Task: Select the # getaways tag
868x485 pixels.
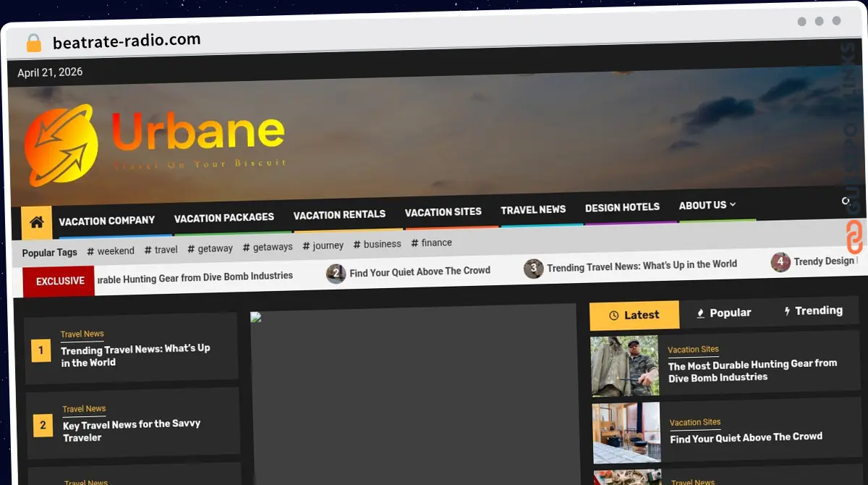Action: pyautogui.click(x=268, y=247)
